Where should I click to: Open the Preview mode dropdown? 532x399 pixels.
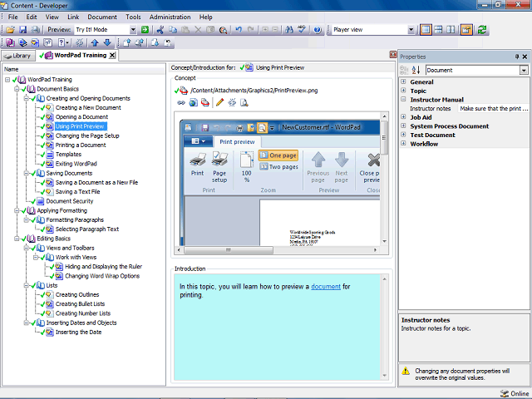coord(133,30)
